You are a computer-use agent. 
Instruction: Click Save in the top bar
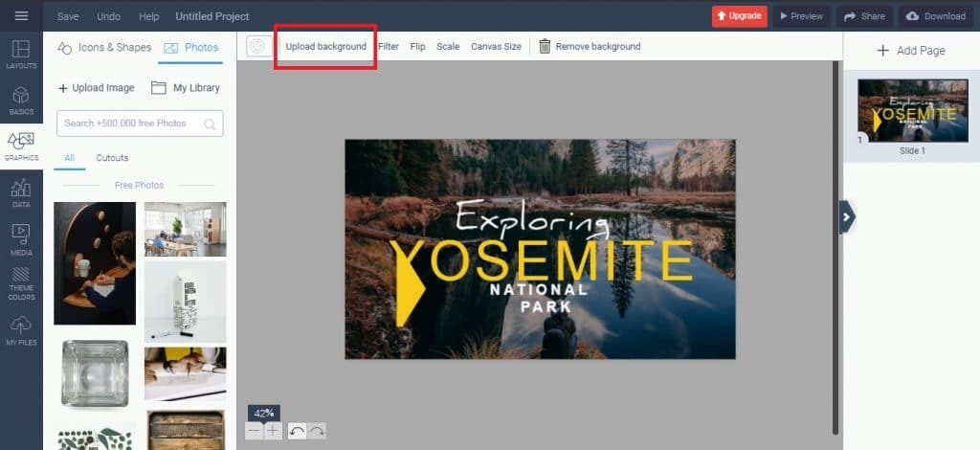click(x=68, y=16)
